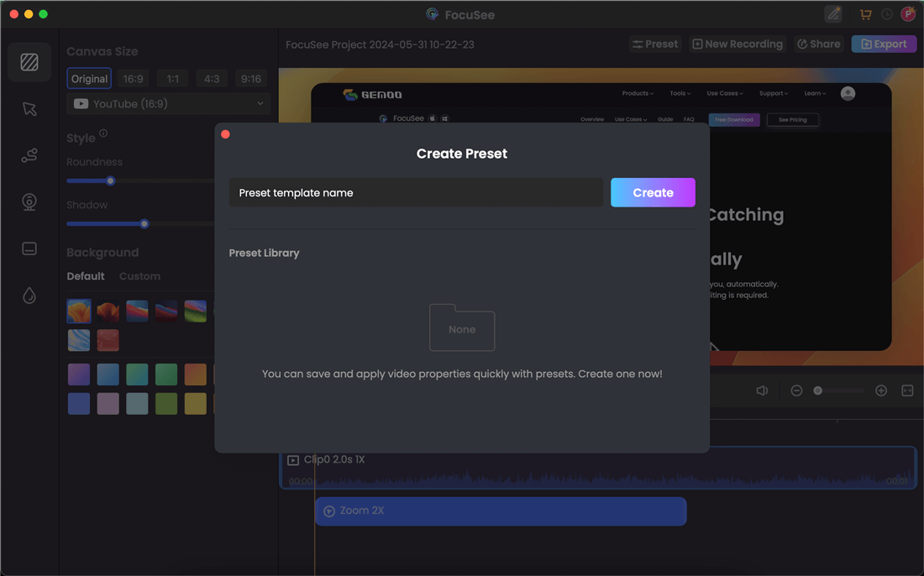This screenshot has height=576, width=924.
Task: Click See Pricing in preview
Action: tap(793, 119)
